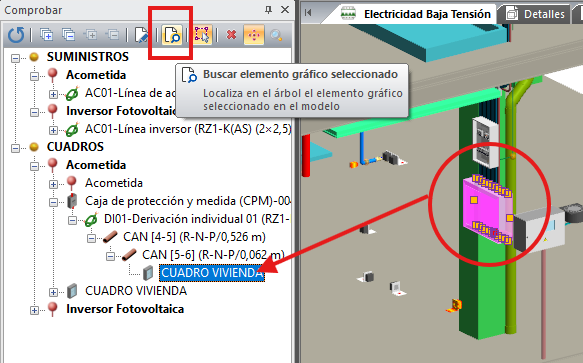This screenshot has height=363, width=583.
Task: Toggle the rectangular selection tool
Action: point(202,35)
